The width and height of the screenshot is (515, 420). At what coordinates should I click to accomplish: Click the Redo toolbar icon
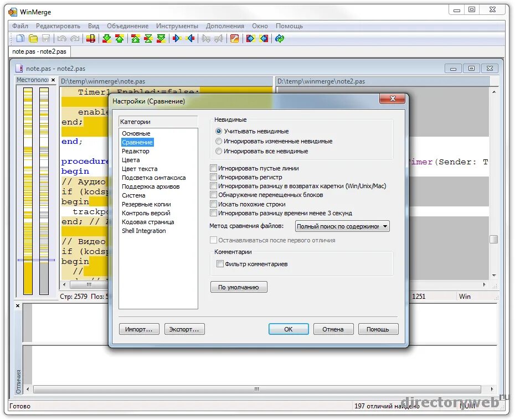click(x=75, y=38)
